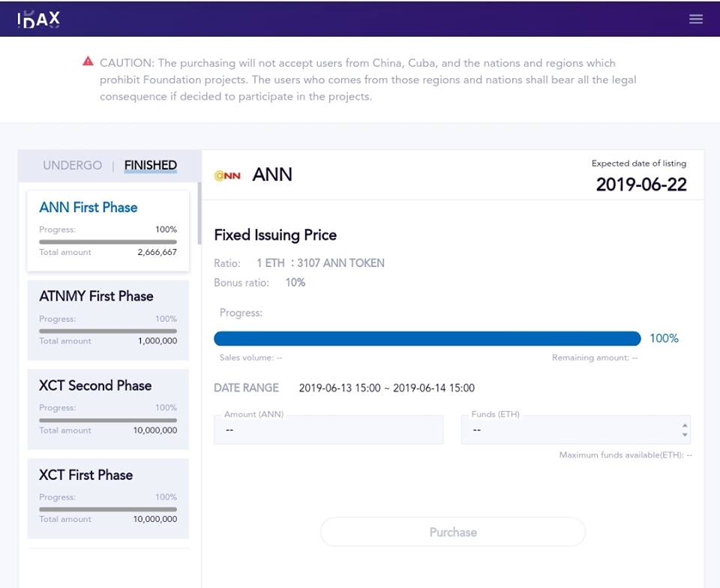720x588 pixels.
Task: Click 'Expected date of listing' label
Action: coord(639,163)
